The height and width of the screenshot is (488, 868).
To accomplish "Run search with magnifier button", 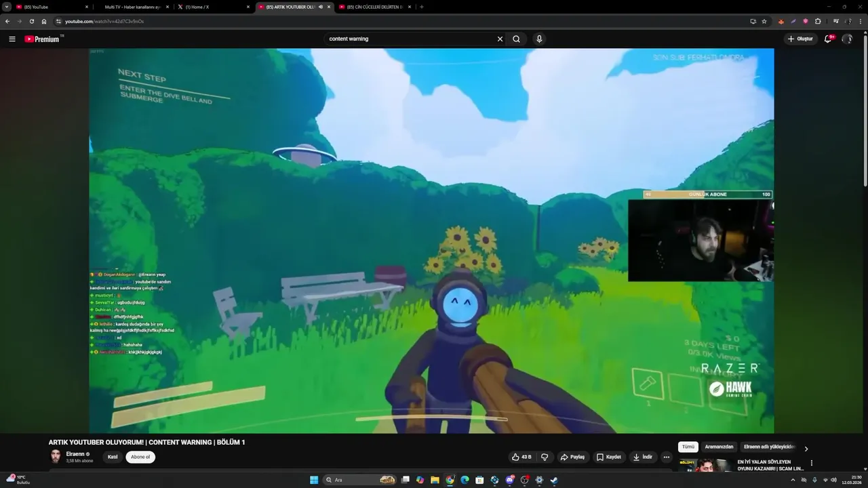I will click(x=517, y=39).
